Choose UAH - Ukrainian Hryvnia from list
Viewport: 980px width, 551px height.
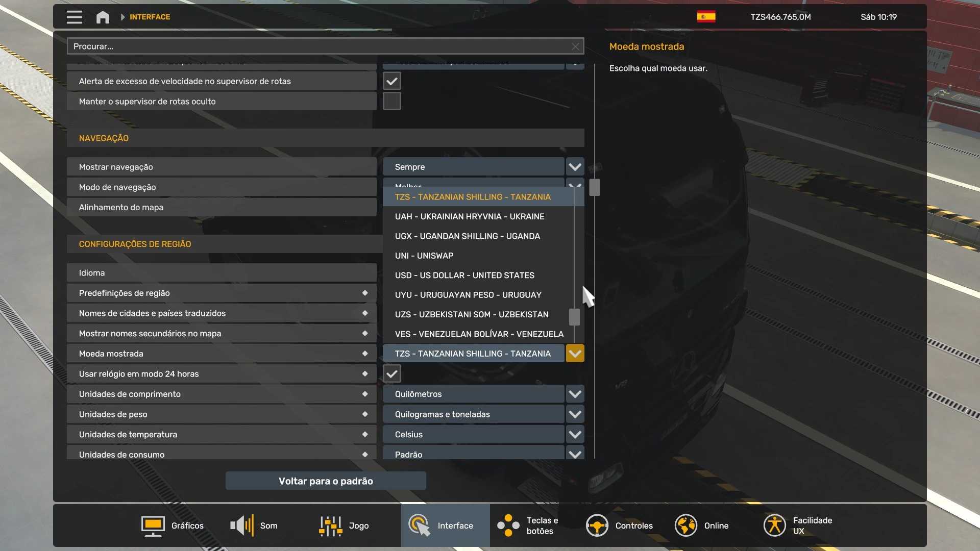(470, 217)
